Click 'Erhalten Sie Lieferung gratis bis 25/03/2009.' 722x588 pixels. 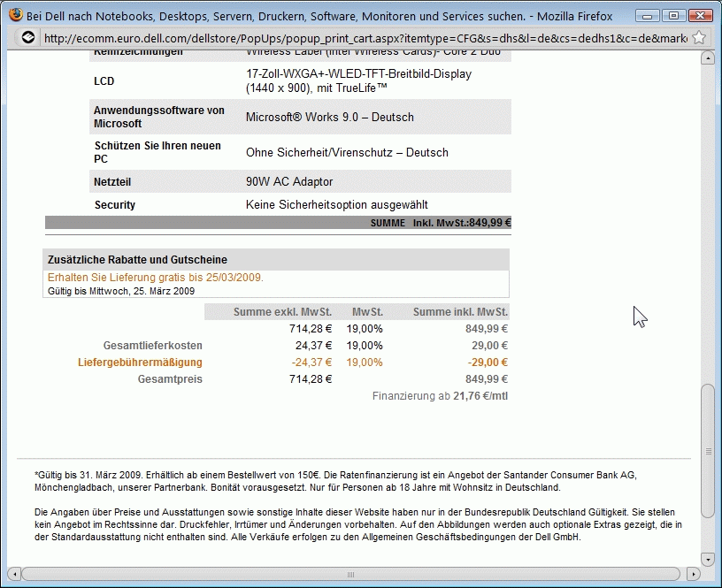156,278
